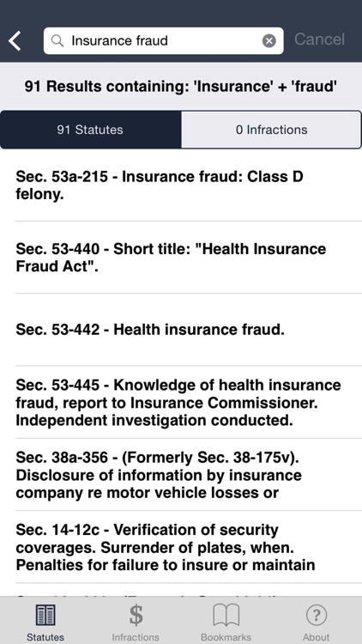Open Sec. 14-12c verification of security coverages

click(181, 547)
